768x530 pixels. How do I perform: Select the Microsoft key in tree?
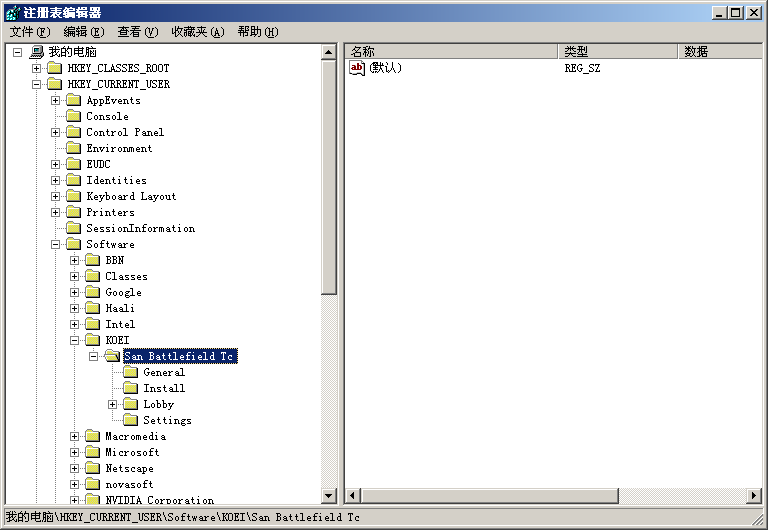click(x=132, y=452)
